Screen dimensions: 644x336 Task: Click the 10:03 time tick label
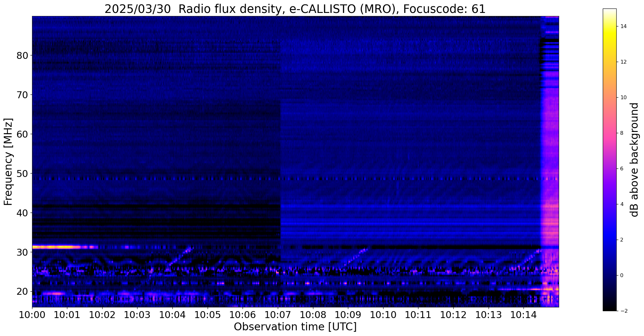[137, 314]
